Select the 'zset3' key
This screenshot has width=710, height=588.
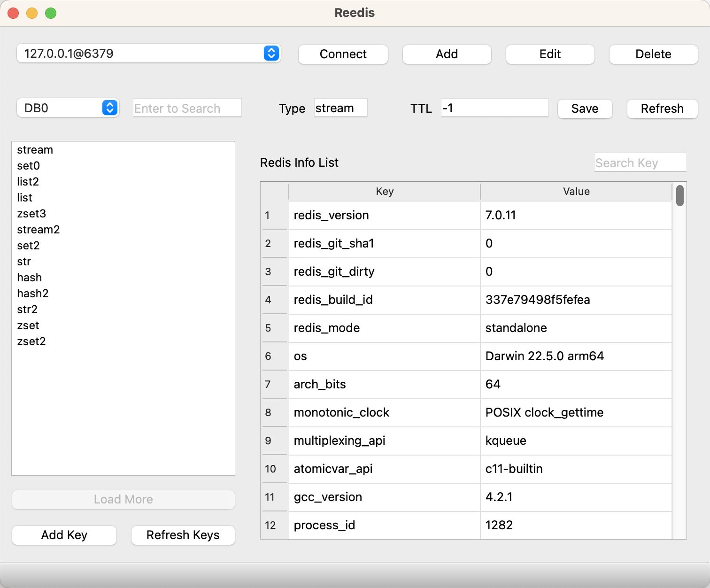tap(123, 214)
